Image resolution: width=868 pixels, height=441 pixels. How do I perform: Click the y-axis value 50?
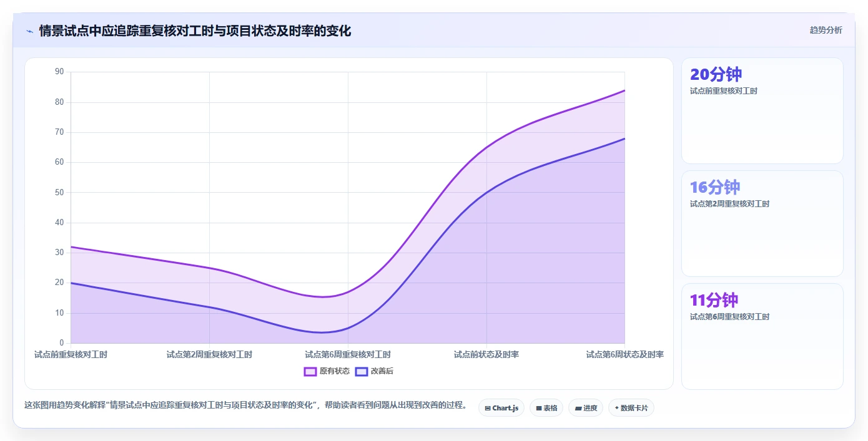click(59, 192)
